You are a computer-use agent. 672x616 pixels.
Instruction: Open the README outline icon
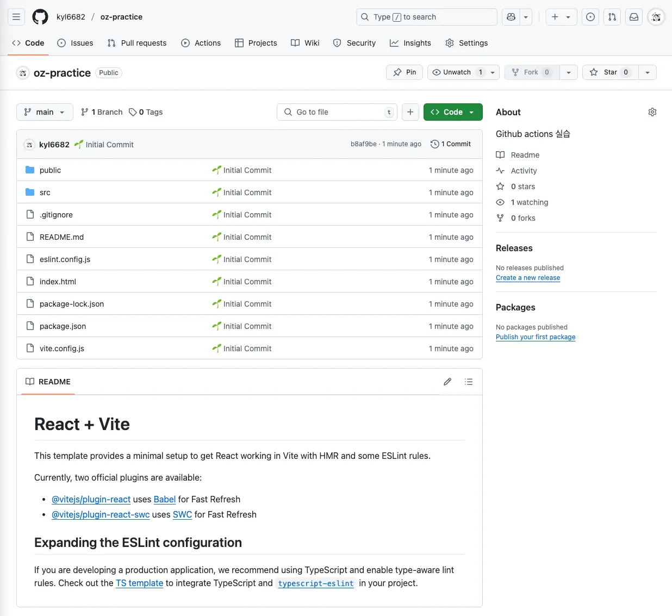pyautogui.click(x=469, y=382)
